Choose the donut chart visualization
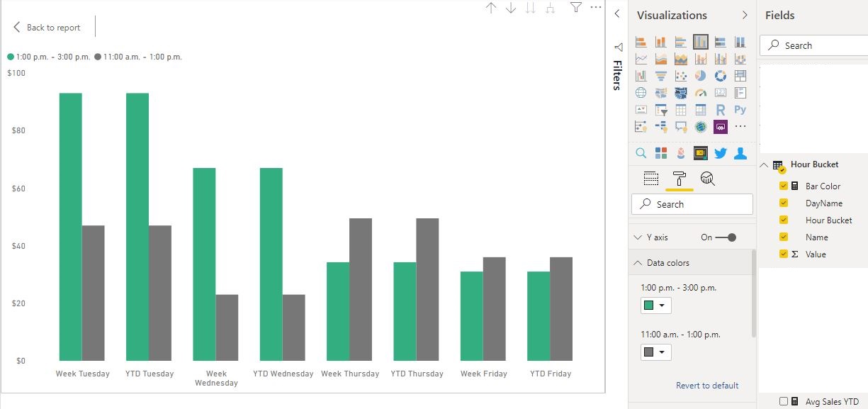Image resolution: width=868 pixels, height=409 pixels. point(721,76)
